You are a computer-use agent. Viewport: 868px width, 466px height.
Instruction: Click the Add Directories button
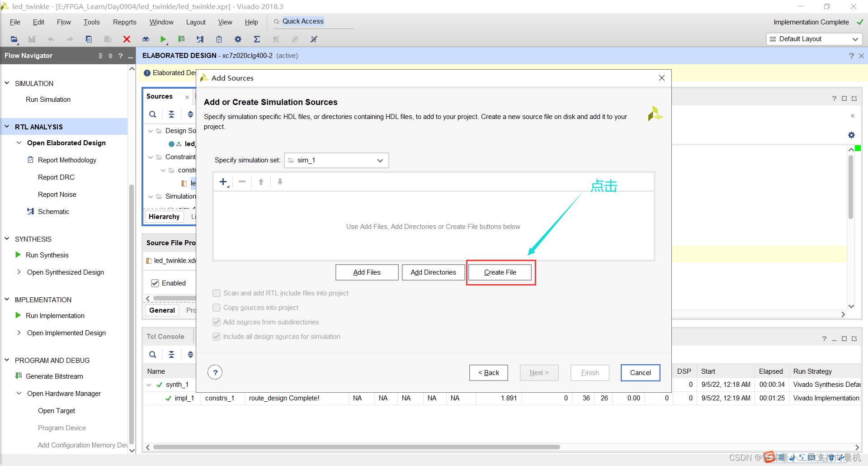click(x=433, y=272)
